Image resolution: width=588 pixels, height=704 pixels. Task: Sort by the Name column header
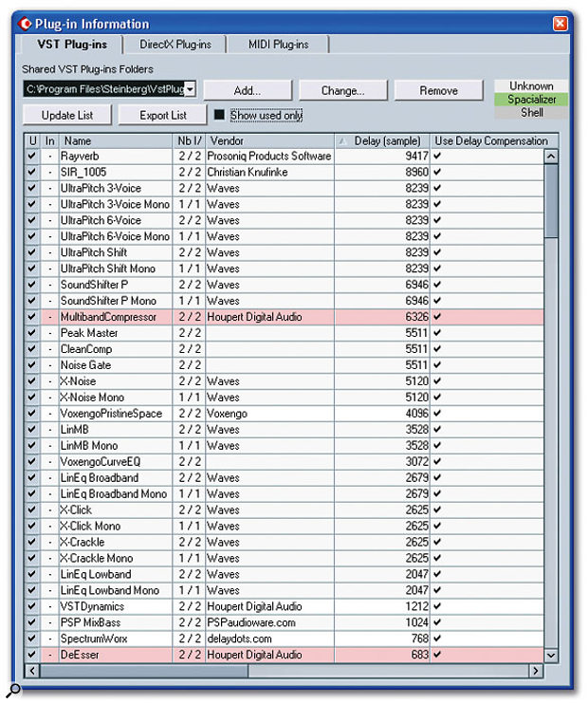pos(116,141)
